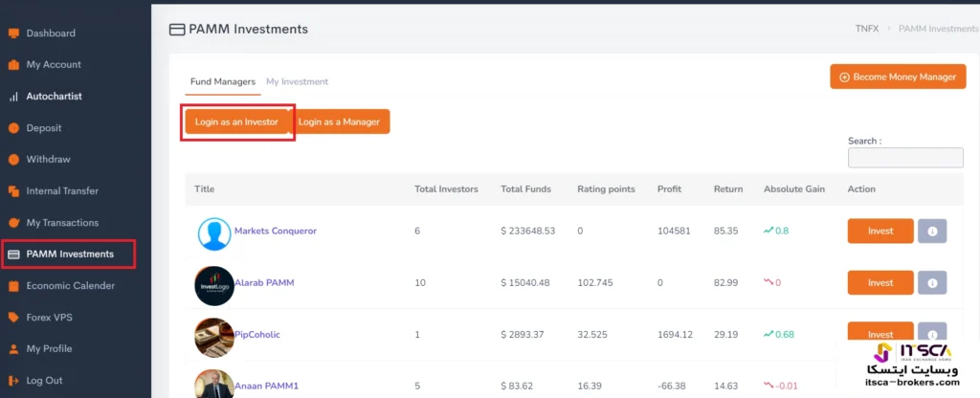Image resolution: width=980 pixels, height=398 pixels.
Task: Click the PAMM Investments card icon
Action: tap(13, 254)
